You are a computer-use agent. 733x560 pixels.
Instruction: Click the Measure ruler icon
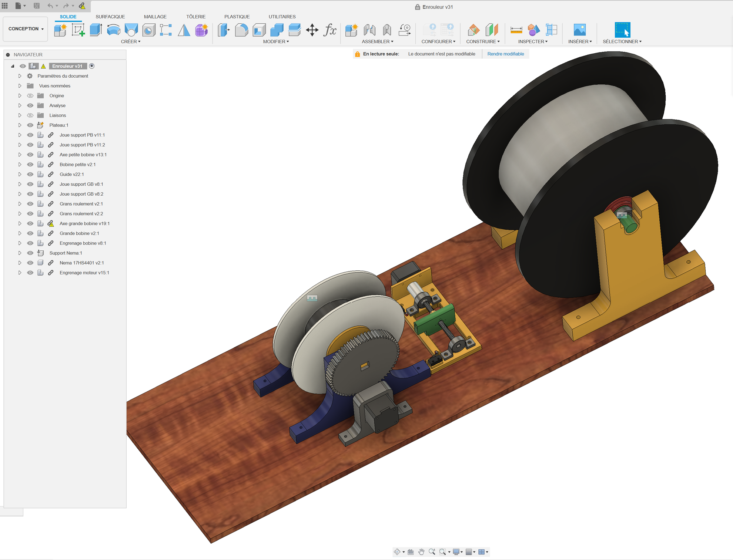516,30
